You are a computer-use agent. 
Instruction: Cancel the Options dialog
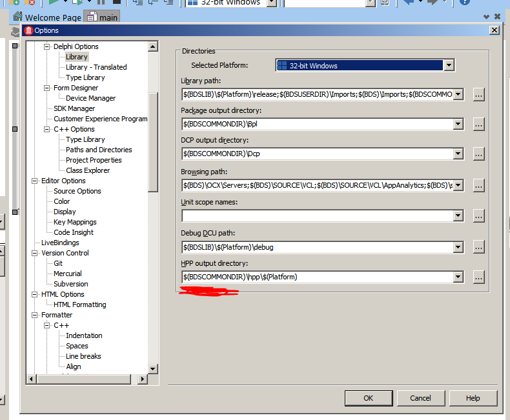point(420,398)
